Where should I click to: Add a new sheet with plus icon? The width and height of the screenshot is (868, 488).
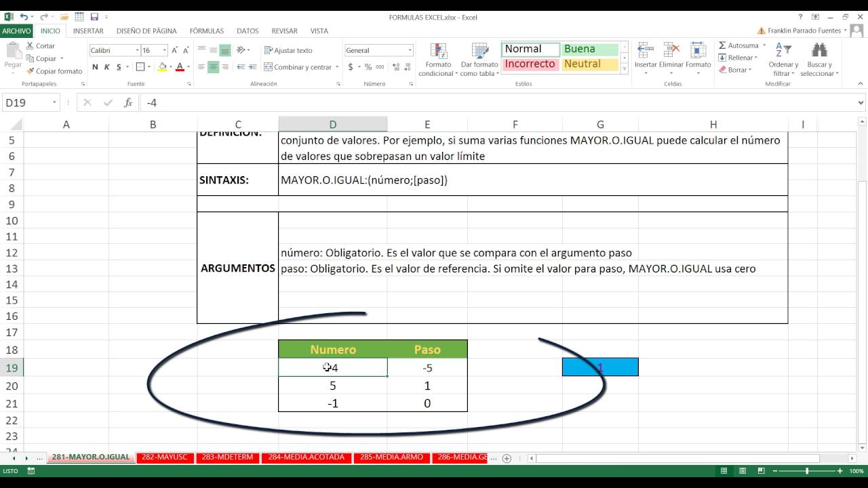click(x=507, y=458)
